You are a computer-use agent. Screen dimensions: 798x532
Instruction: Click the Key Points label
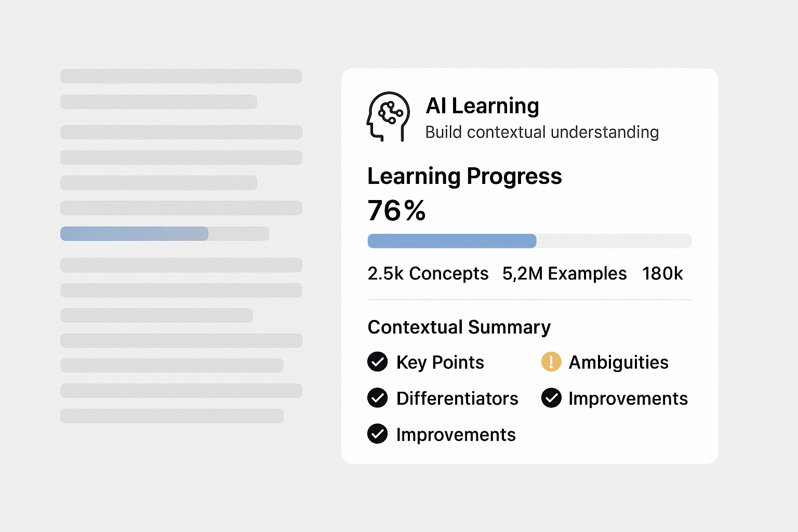point(440,362)
